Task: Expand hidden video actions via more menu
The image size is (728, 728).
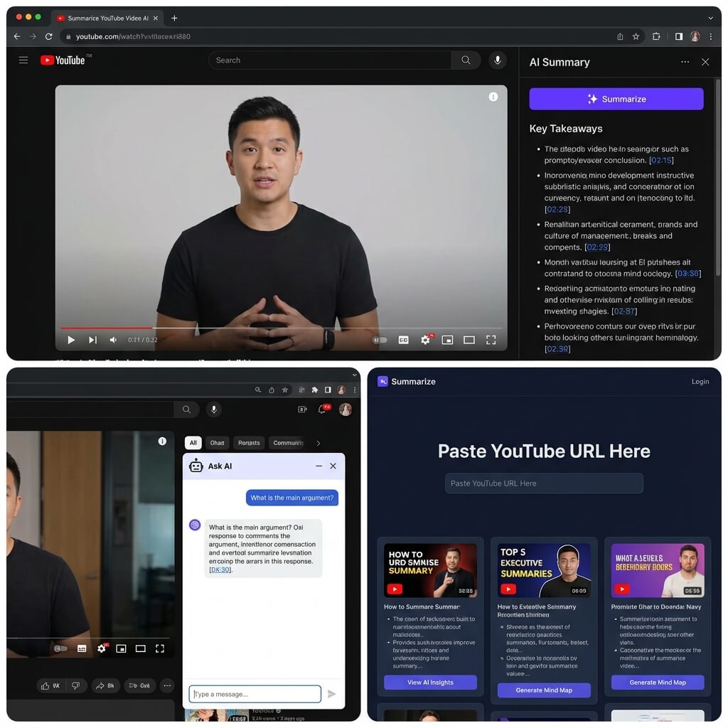Action: tap(167, 685)
